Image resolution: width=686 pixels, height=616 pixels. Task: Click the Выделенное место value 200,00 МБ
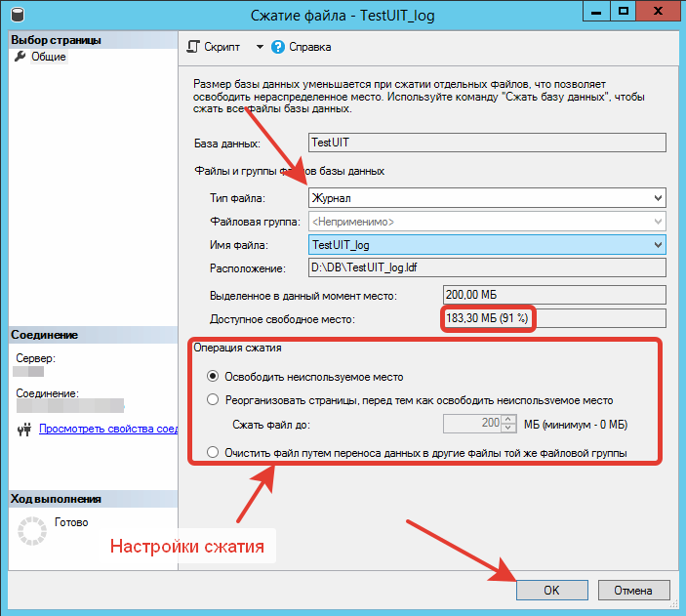(x=554, y=295)
